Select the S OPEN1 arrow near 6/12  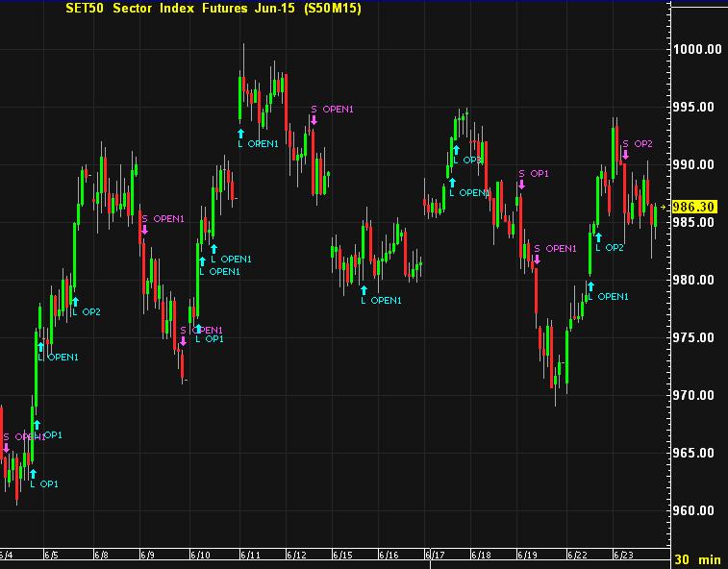(314, 119)
